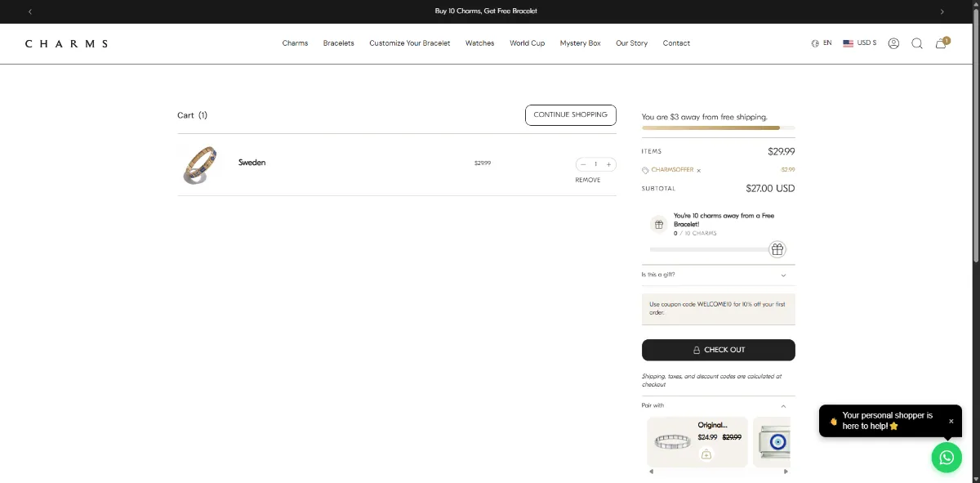Open the Sweden bracelet thumbnail
This screenshot has width=980, height=483.
[200, 164]
